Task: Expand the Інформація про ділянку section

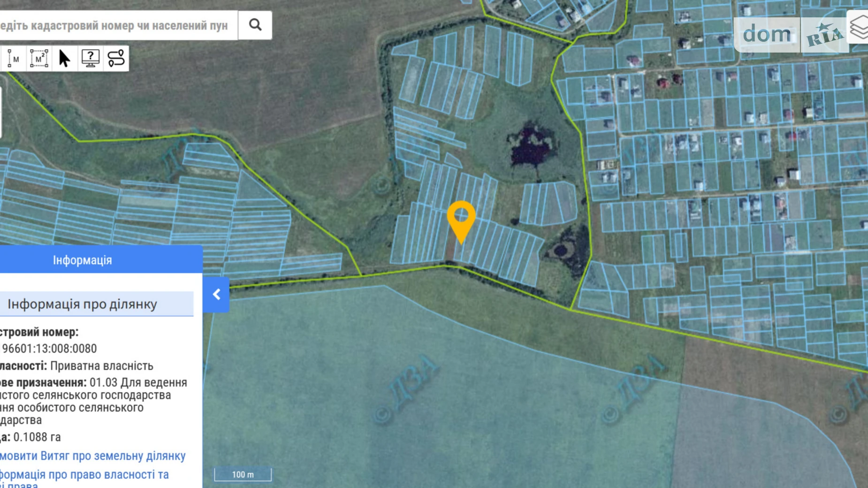Action: pos(82,304)
